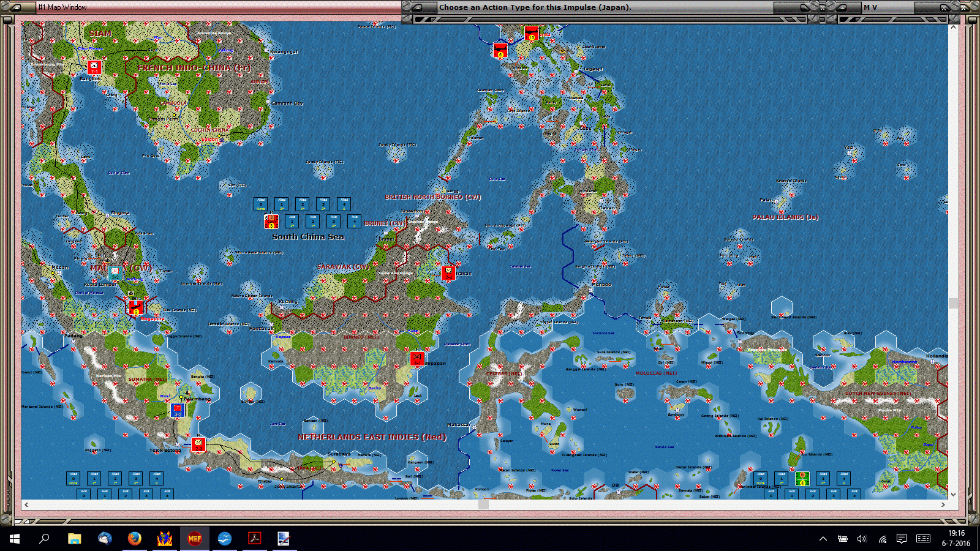This screenshot has width=980, height=551.
Task: Open the battery status tray icon
Action: pyautogui.click(x=843, y=539)
